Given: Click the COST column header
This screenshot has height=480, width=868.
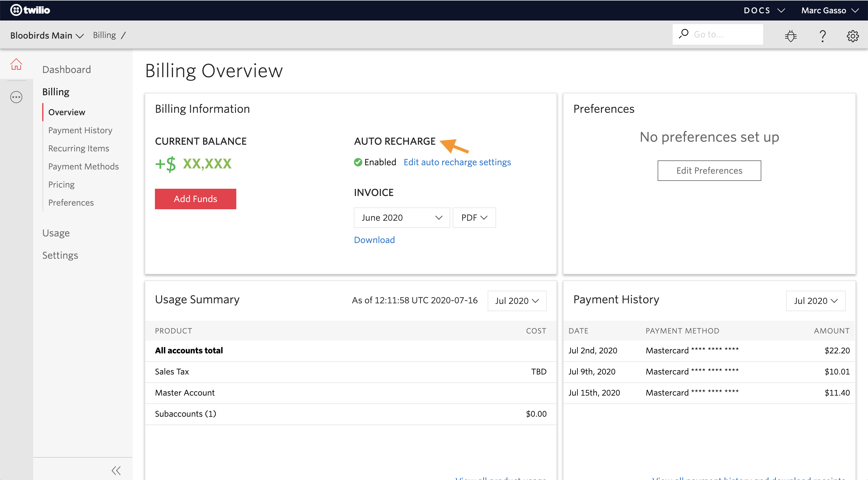Looking at the screenshot, I should pos(536,331).
